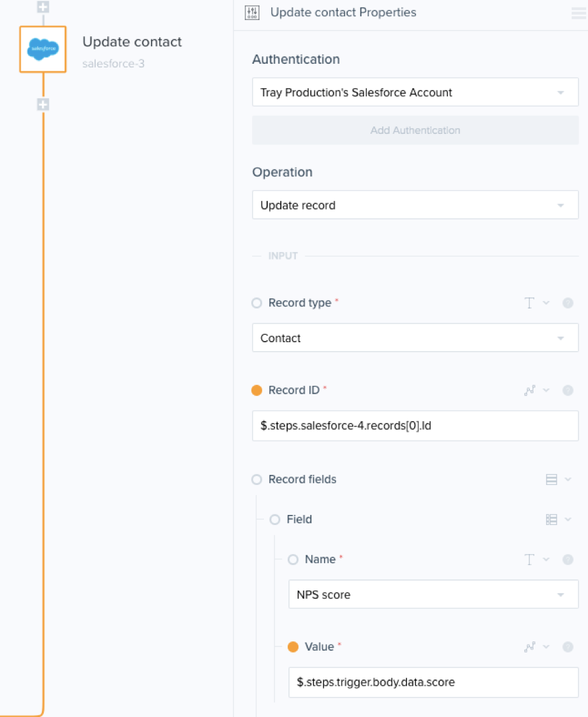
Task: Add a step below Update contact
Action: coord(43,104)
